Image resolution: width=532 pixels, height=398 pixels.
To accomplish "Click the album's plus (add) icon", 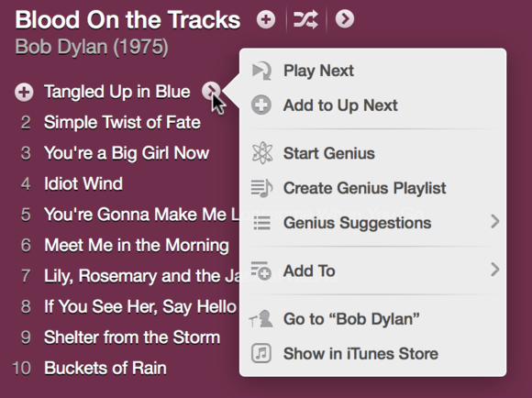I will pos(266,19).
